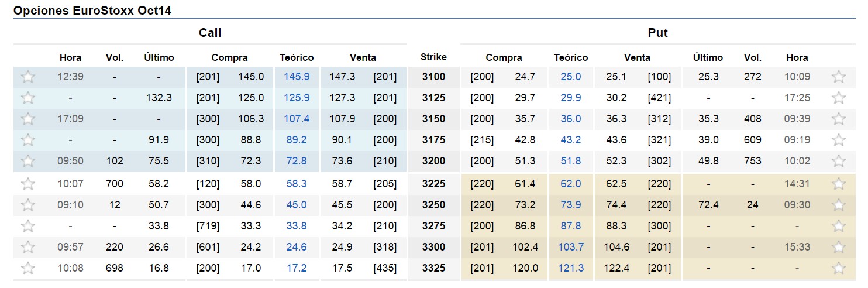Click put sell price 122.4
Viewport: 868px width, 288px height.
[616, 268]
